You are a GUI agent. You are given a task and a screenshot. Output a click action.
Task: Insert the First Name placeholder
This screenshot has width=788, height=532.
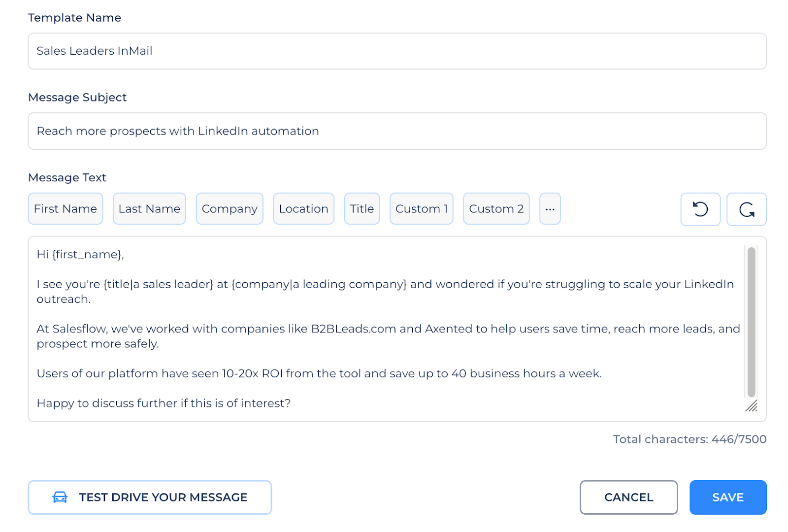pyautogui.click(x=66, y=209)
